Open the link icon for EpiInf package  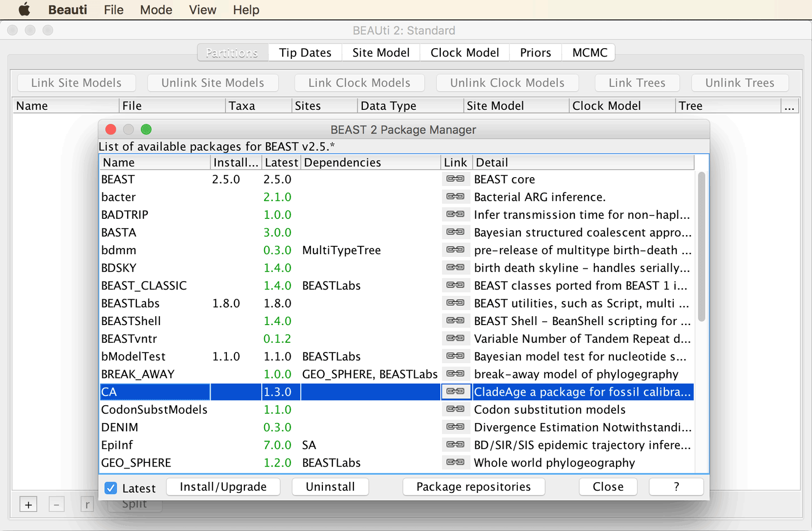[455, 445]
